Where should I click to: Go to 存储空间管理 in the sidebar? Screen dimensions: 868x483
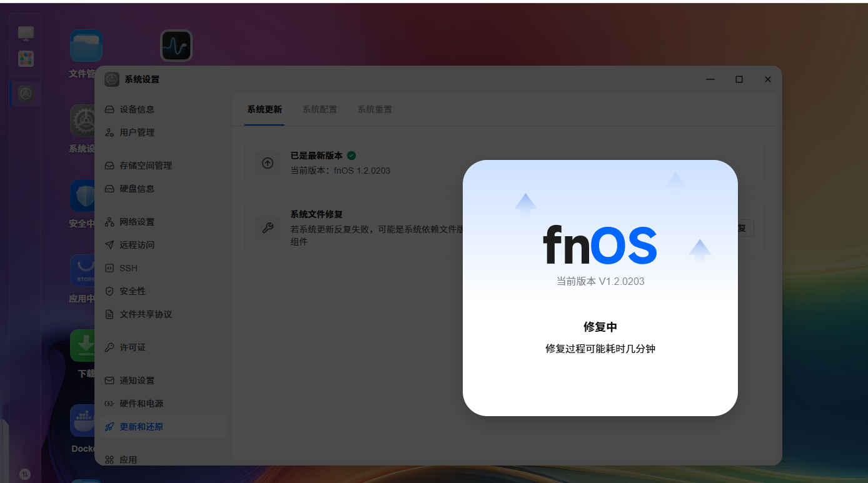point(163,166)
